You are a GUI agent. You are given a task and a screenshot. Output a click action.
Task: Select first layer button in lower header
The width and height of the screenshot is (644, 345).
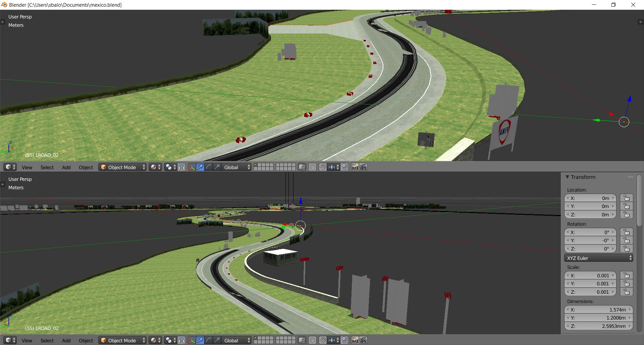click(x=256, y=338)
